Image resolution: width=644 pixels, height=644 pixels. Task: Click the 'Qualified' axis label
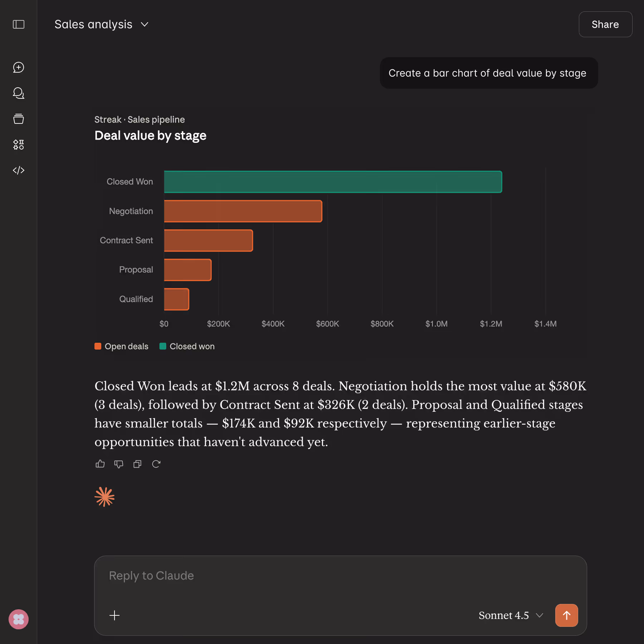click(x=136, y=299)
